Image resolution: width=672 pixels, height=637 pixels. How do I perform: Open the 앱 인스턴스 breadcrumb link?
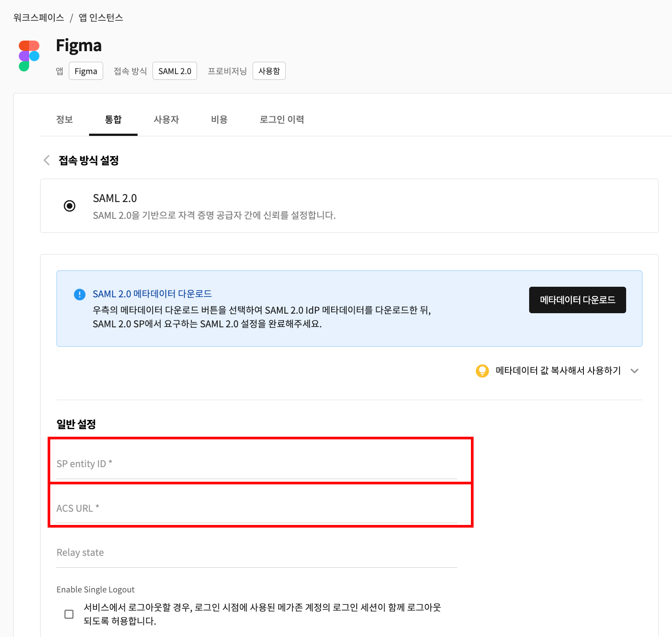pos(101,18)
